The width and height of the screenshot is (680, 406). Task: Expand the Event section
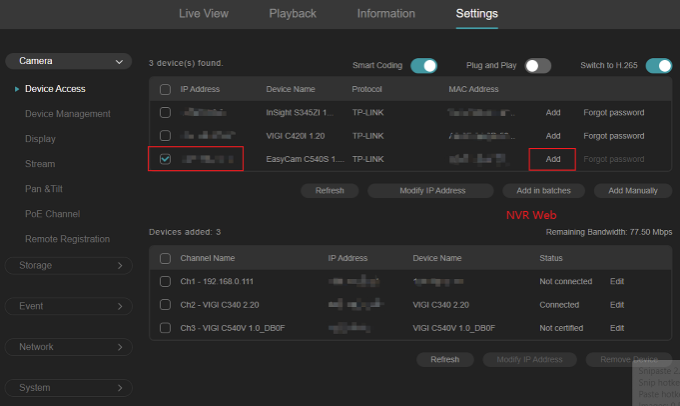coord(68,306)
